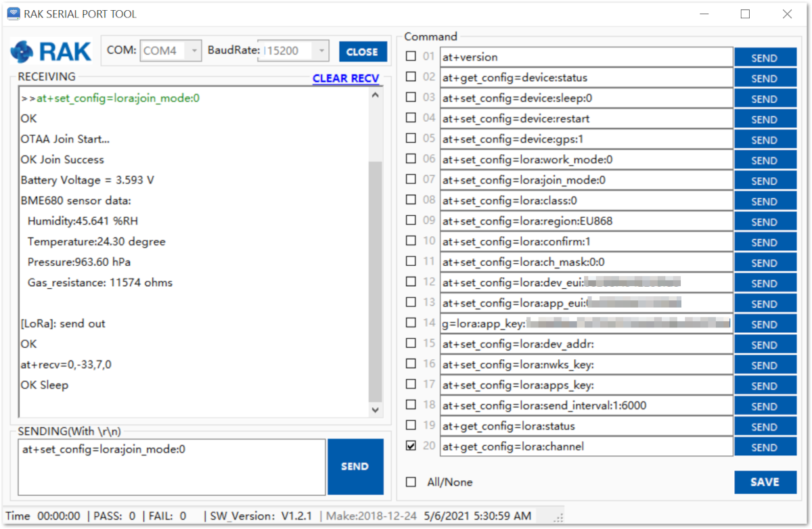
Task: Click the Make:2018-12-24 status text
Action: click(x=372, y=516)
